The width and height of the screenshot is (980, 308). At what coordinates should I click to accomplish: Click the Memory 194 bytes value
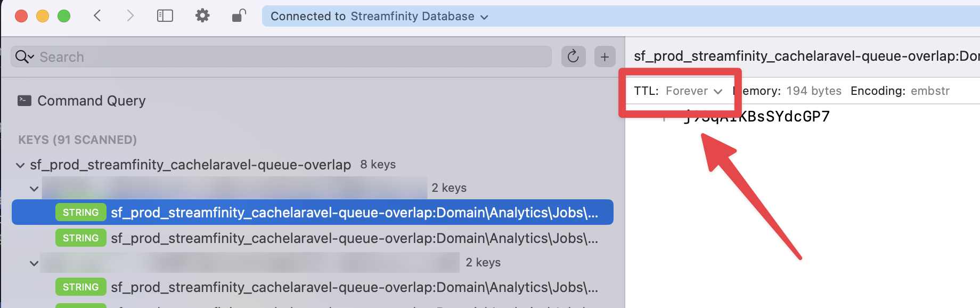pos(814,91)
